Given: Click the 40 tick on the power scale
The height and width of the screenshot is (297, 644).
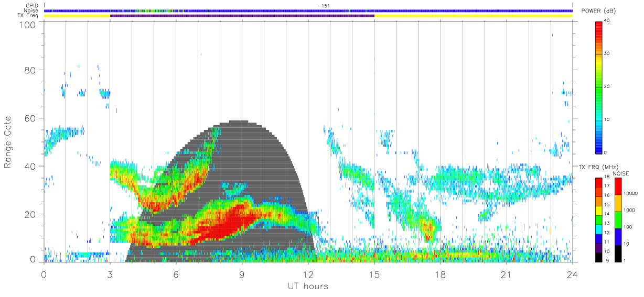Looking at the screenshot, I should click(x=606, y=20).
